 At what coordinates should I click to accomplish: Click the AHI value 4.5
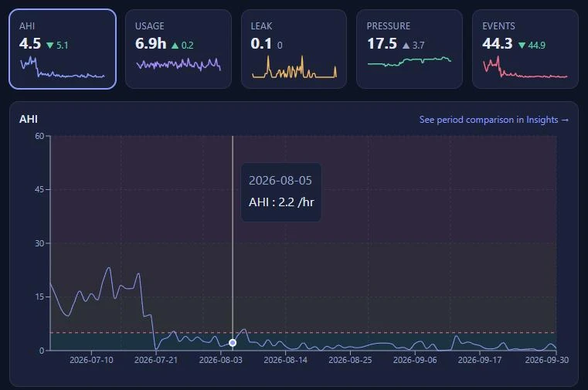30,44
